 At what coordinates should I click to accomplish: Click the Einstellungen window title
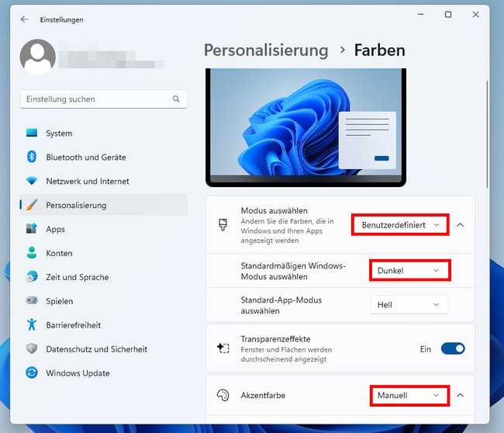click(x=62, y=19)
